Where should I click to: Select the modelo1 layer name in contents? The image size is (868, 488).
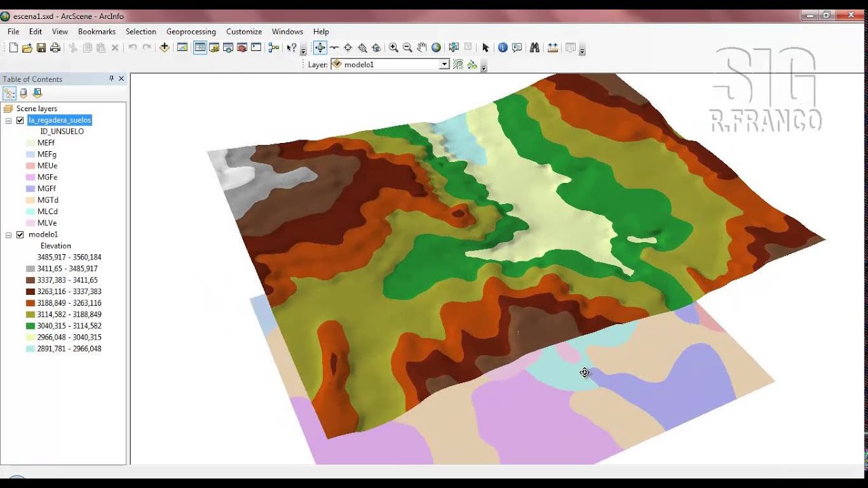pyautogui.click(x=43, y=235)
